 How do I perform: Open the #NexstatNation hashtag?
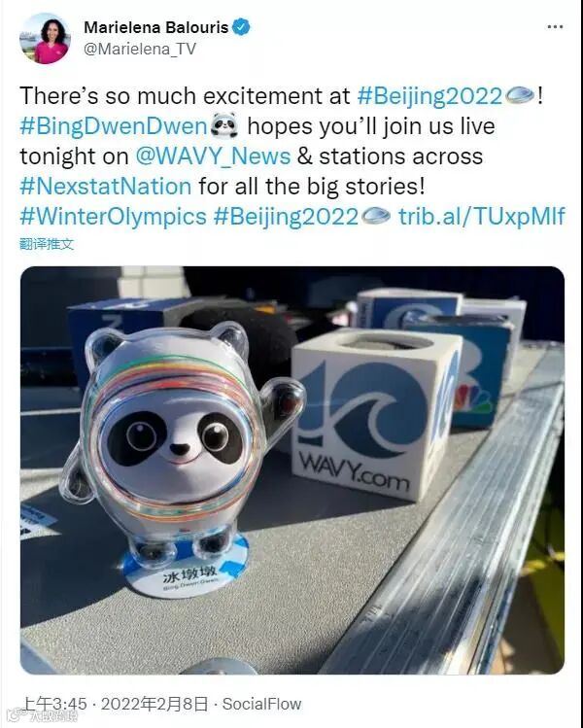pos(106,187)
